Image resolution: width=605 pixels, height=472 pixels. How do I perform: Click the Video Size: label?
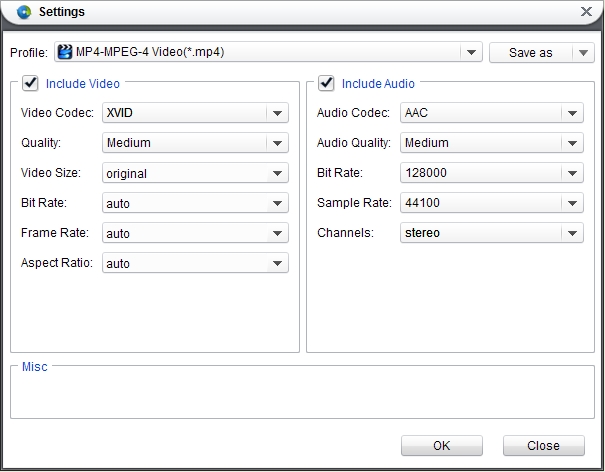coord(51,173)
